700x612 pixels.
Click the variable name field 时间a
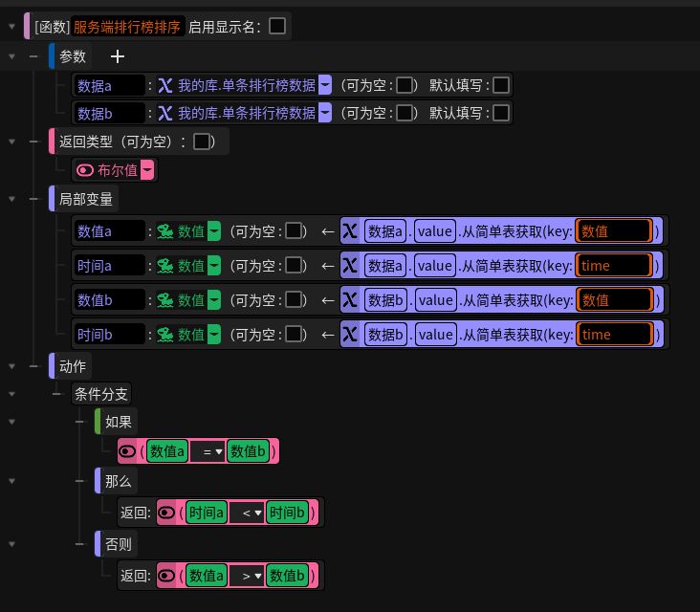[109, 266]
